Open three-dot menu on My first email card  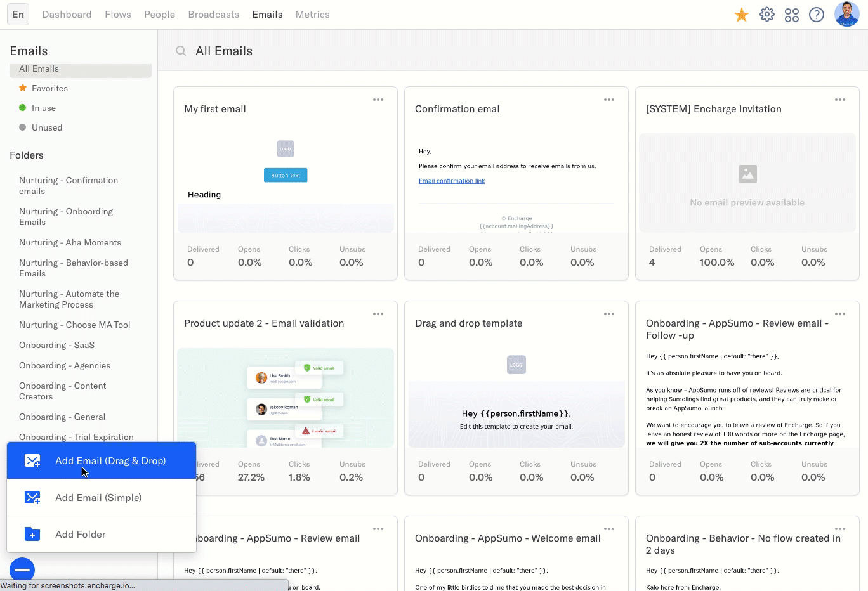(378, 100)
